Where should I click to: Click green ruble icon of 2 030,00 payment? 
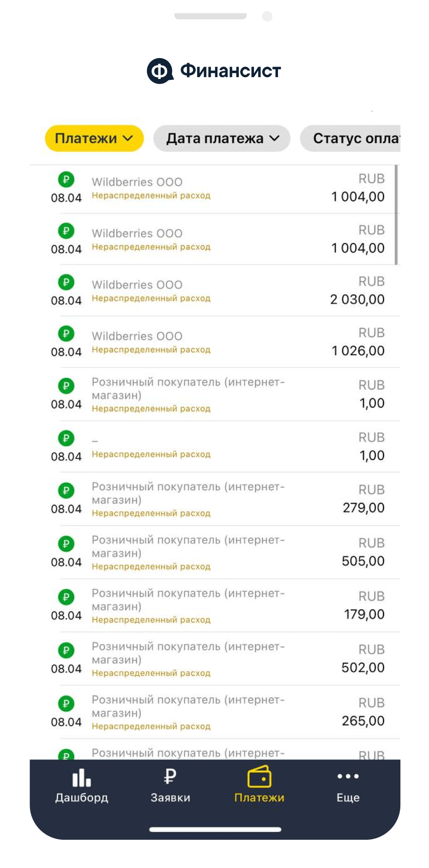coord(66,282)
